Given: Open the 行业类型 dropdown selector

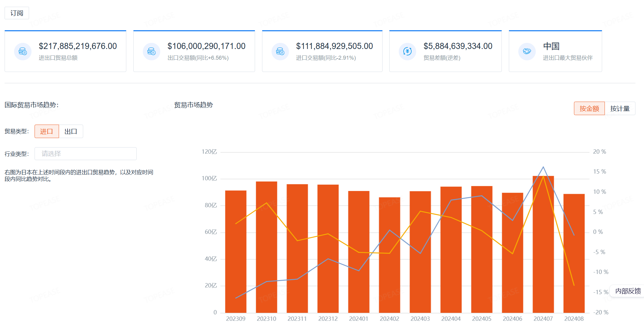Looking at the screenshot, I should 85,154.
